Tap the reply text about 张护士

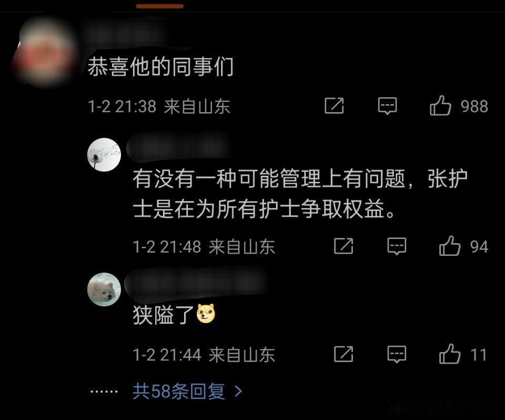(300, 193)
